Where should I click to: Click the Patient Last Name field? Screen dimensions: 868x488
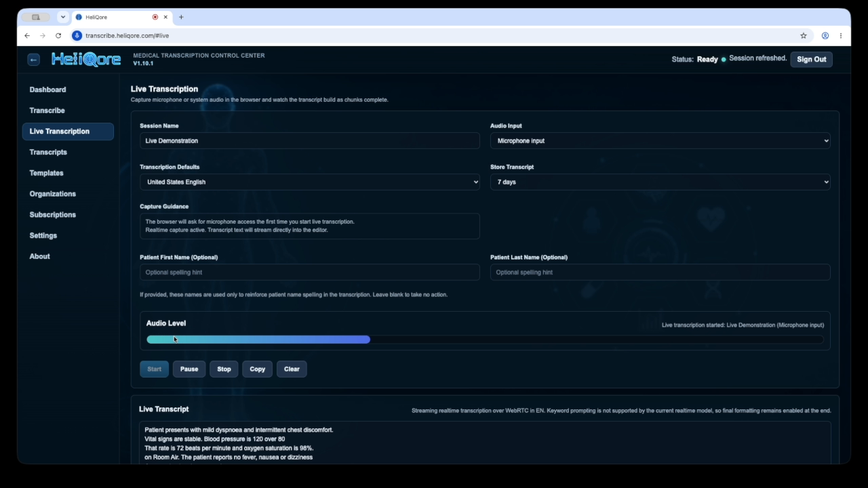coord(660,272)
